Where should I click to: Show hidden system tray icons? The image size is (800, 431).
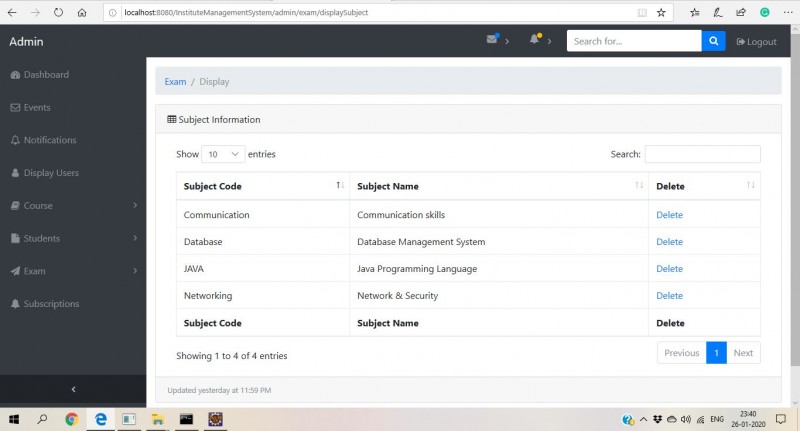(643, 419)
